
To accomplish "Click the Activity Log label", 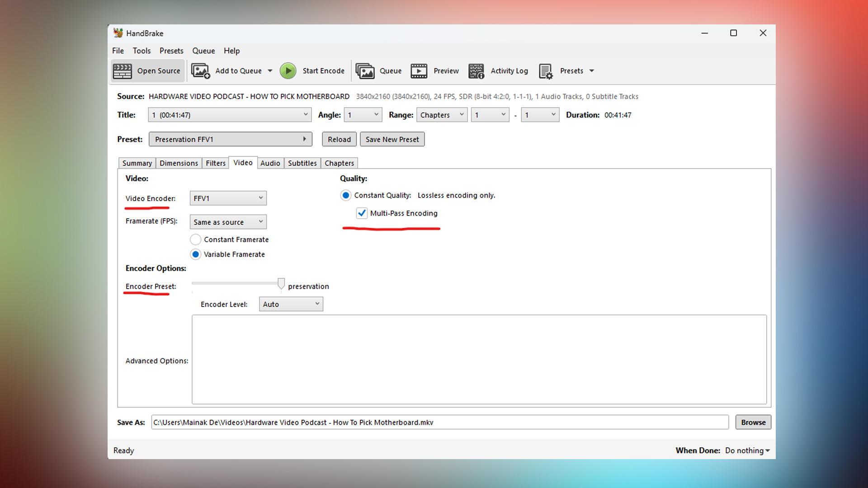I will 509,71.
